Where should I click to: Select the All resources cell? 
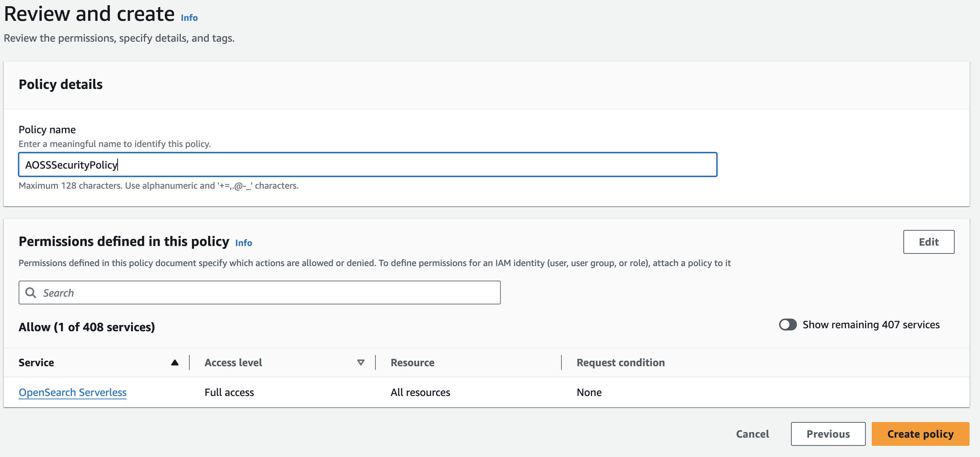pyautogui.click(x=420, y=392)
